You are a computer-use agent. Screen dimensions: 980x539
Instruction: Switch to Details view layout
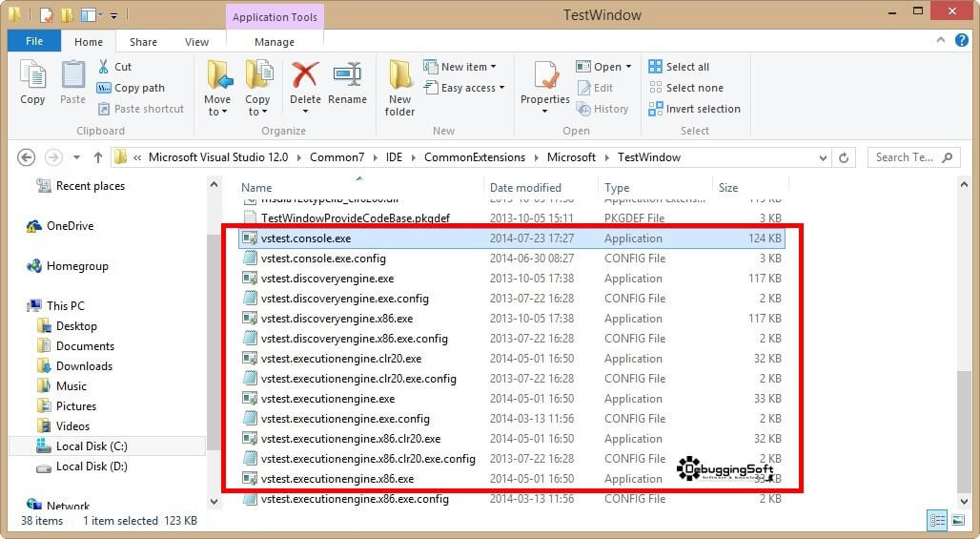(x=937, y=520)
